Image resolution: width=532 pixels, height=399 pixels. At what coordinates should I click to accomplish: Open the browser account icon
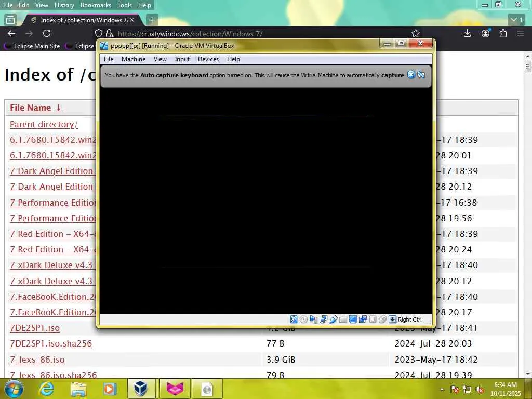pos(486,33)
